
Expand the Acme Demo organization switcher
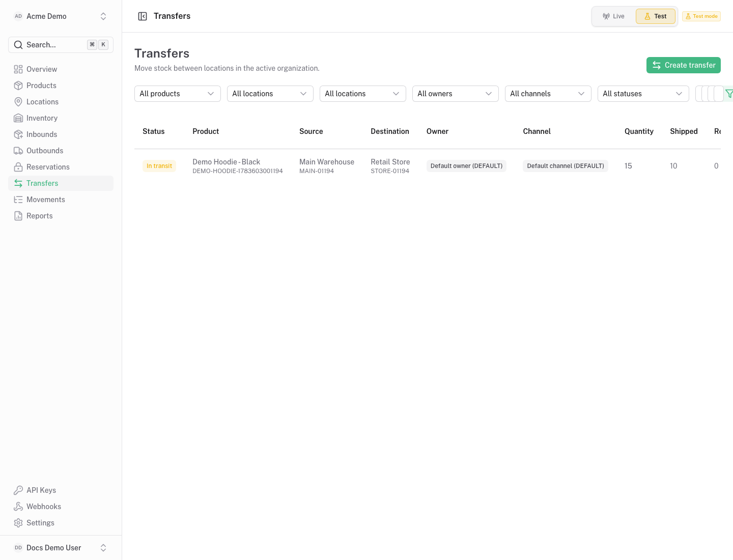coord(61,16)
